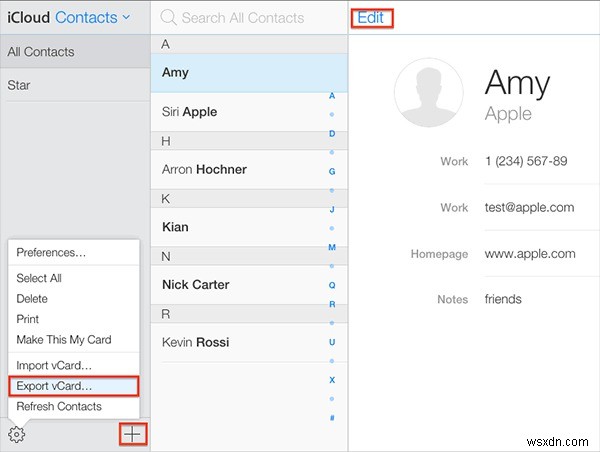This screenshot has width=600, height=452.
Task: Select contact Kian
Action: tap(249, 227)
